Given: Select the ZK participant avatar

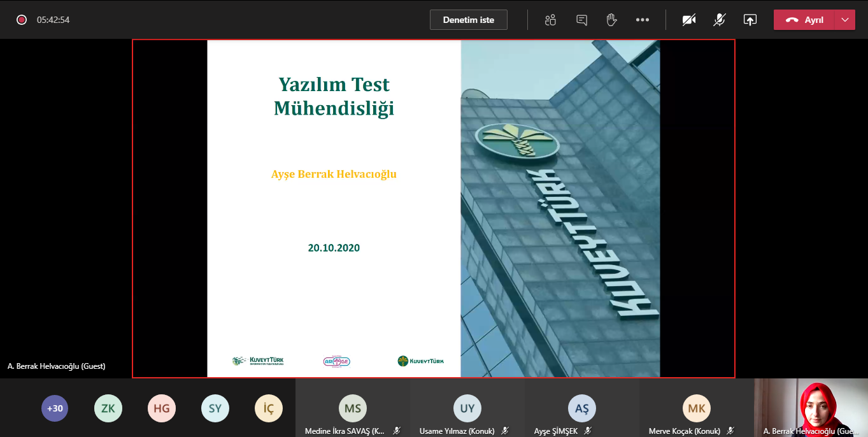Looking at the screenshot, I should coord(108,408).
